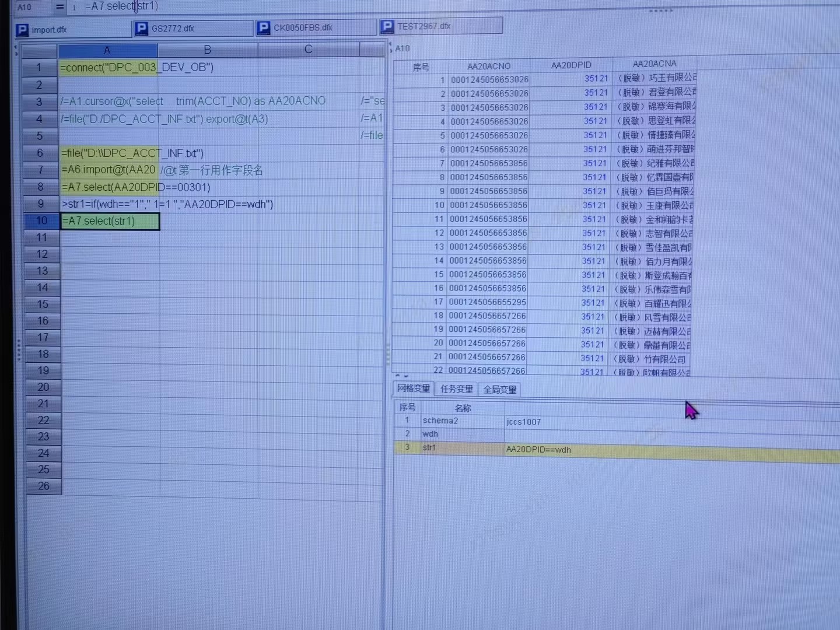Select grid row header 26
Image resolution: width=840 pixels, height=630 pixels.
pyautogui.click(x=44, y=486)
